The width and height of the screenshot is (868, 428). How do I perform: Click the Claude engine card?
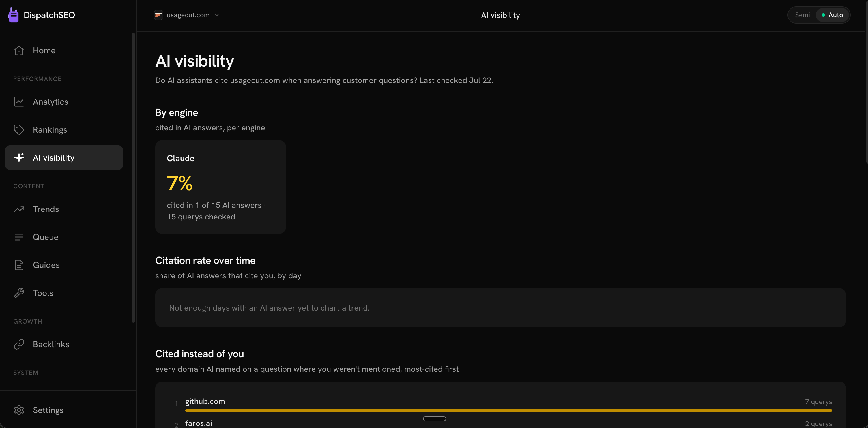[220, 187]
